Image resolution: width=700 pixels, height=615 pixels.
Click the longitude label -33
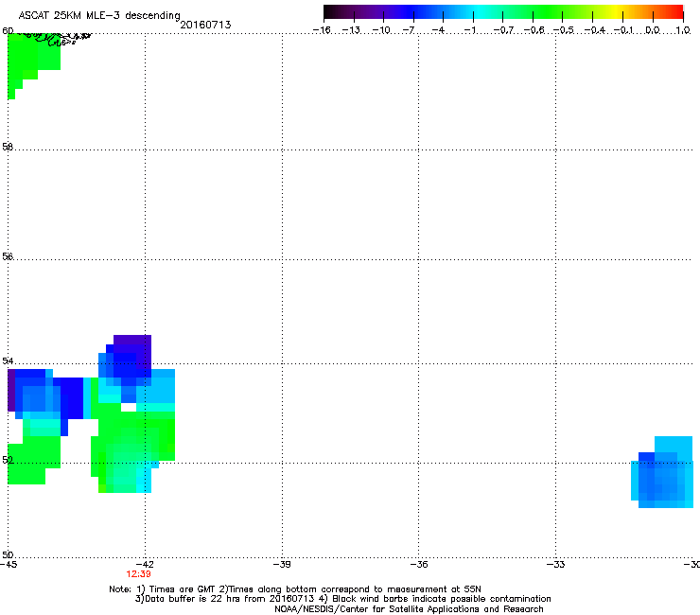click(x=556, y=565)
